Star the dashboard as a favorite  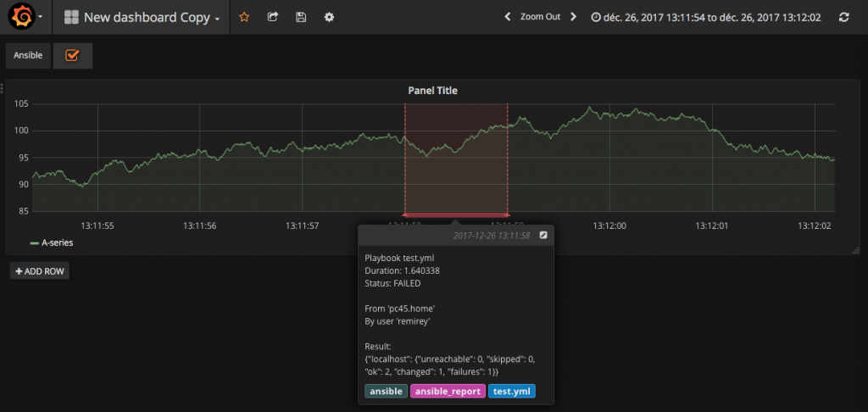pyautogui.click(x=244, y=17)
